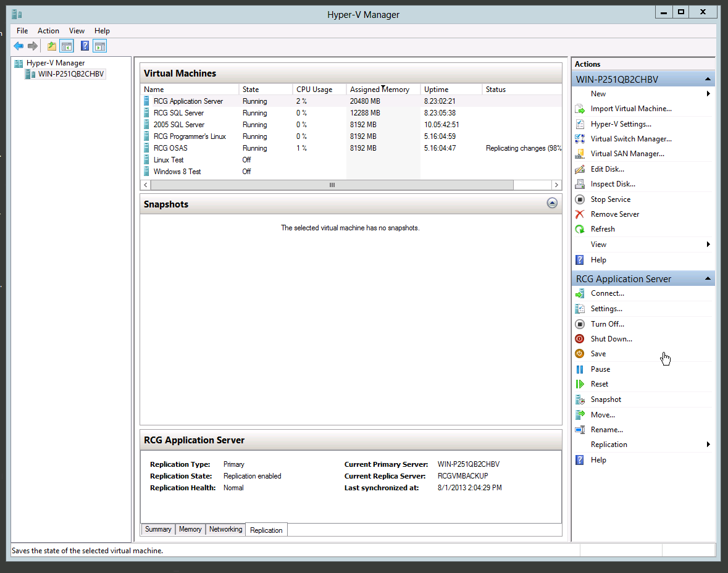This screenshot has height=573, width=728.
Task: Click the blue Pause icon
Action: click(580, 370)
